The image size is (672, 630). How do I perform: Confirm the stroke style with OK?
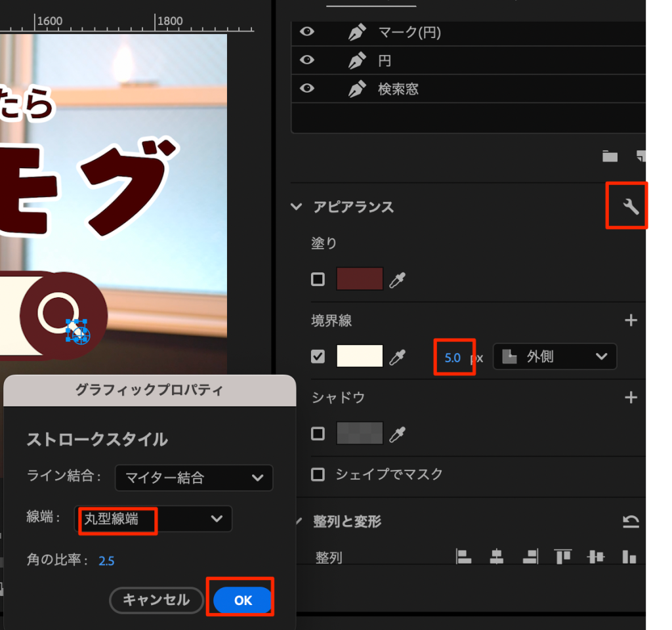click(243, 600)
